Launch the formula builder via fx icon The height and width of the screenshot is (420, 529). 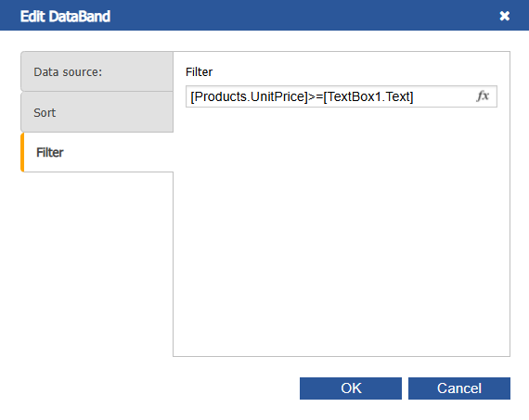tap(483, 96)
